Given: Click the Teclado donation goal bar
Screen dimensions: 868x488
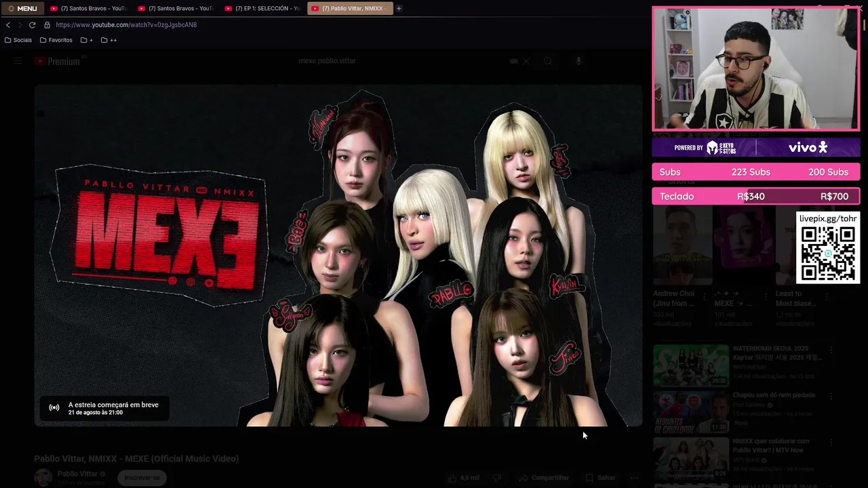Looking at the screenshot, I should (756, 197).
